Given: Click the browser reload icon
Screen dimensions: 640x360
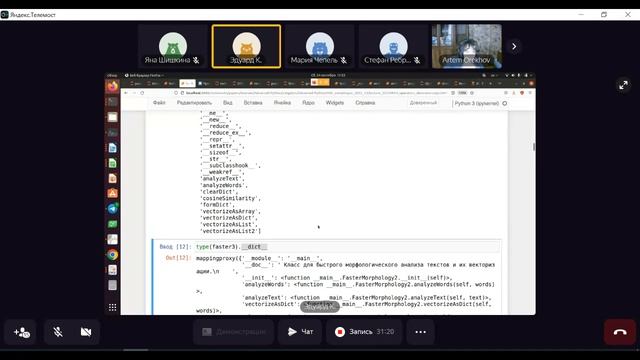Looking at the screenshot, I should [x=142, y=93].
